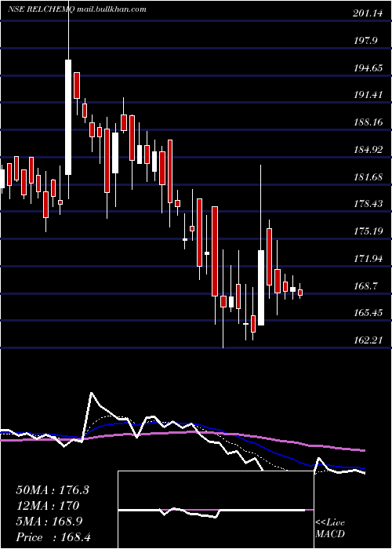
Task: Click the 178.43 price axis label
Action: click(368, 204)
